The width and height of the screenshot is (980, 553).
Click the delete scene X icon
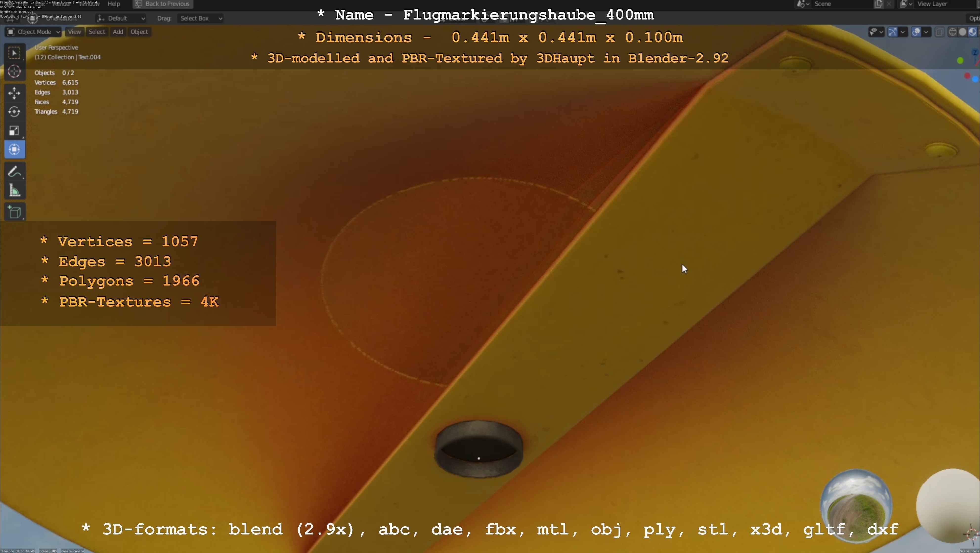[889, 4]
